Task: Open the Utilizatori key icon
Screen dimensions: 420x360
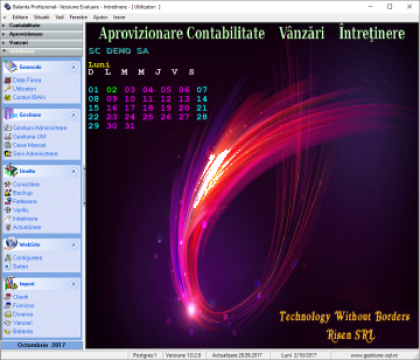Action: [7, 89]
